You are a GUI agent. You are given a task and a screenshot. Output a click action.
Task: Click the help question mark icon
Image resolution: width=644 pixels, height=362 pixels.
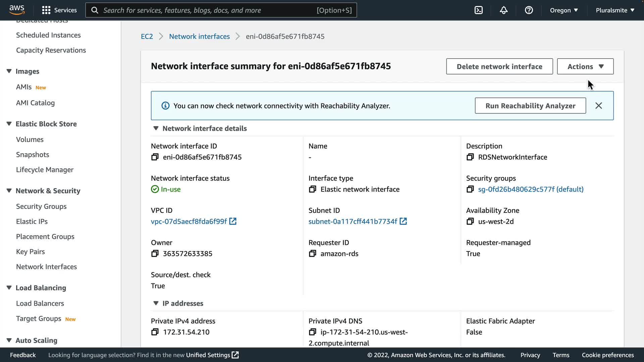(529, 10)
